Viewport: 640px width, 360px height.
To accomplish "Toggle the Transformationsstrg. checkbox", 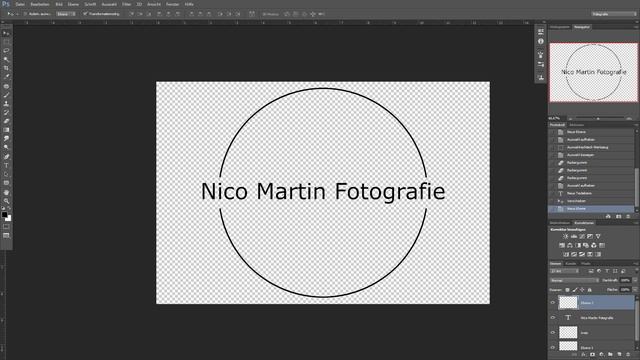I will (x=85, y=14).
